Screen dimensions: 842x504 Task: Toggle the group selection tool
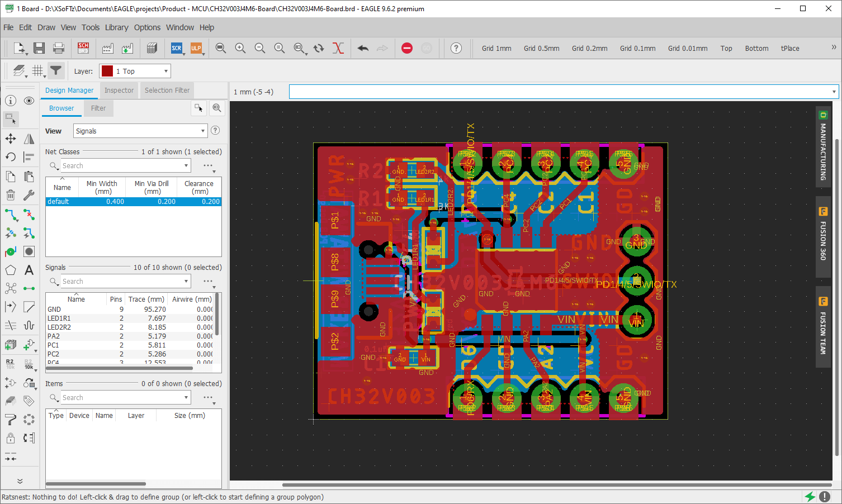coord(11,119)
